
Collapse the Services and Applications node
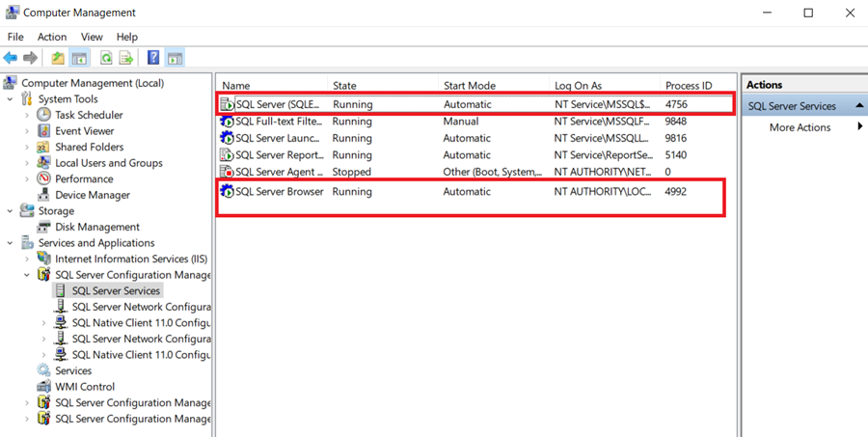(10, 243)
